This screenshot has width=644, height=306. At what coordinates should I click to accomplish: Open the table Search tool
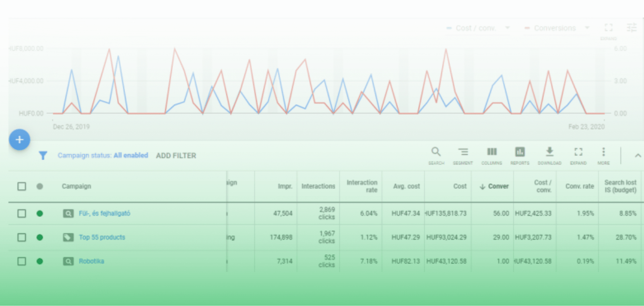coord(436,156)
